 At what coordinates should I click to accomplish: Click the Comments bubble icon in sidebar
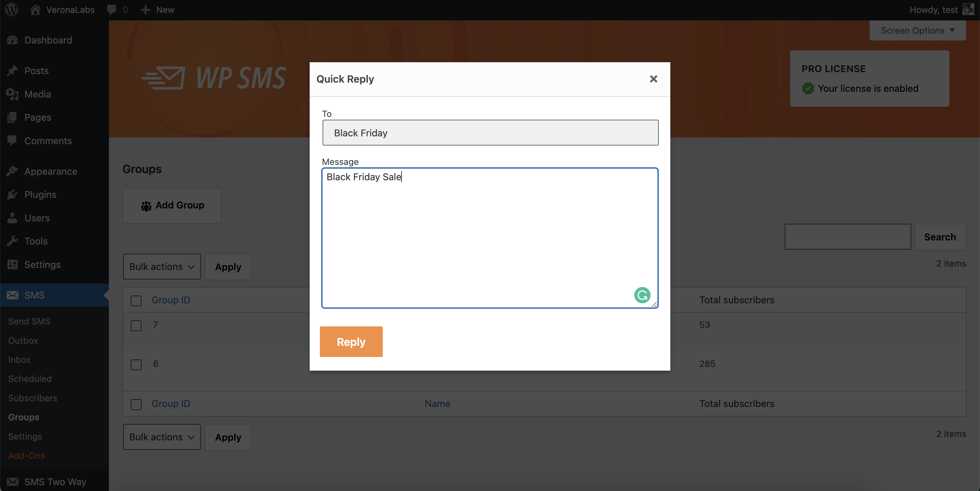click(x=12, y=141)
